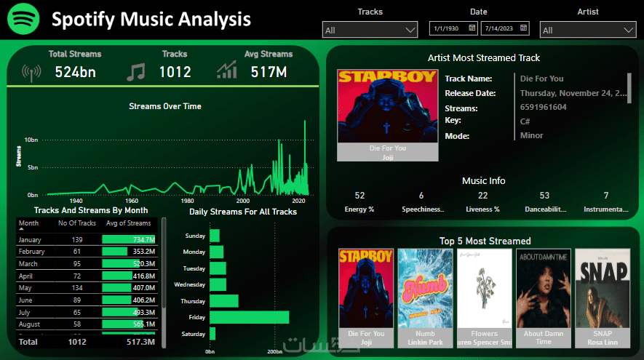Screen dimensions: 644x360
Task: Click the 2020 peak in Streams Over Time
Action: (x=305, y=122)
